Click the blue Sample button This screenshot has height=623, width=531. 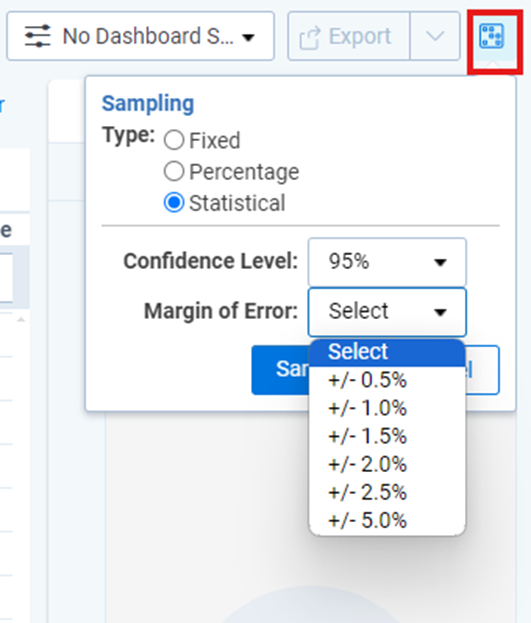click(280, 370)
